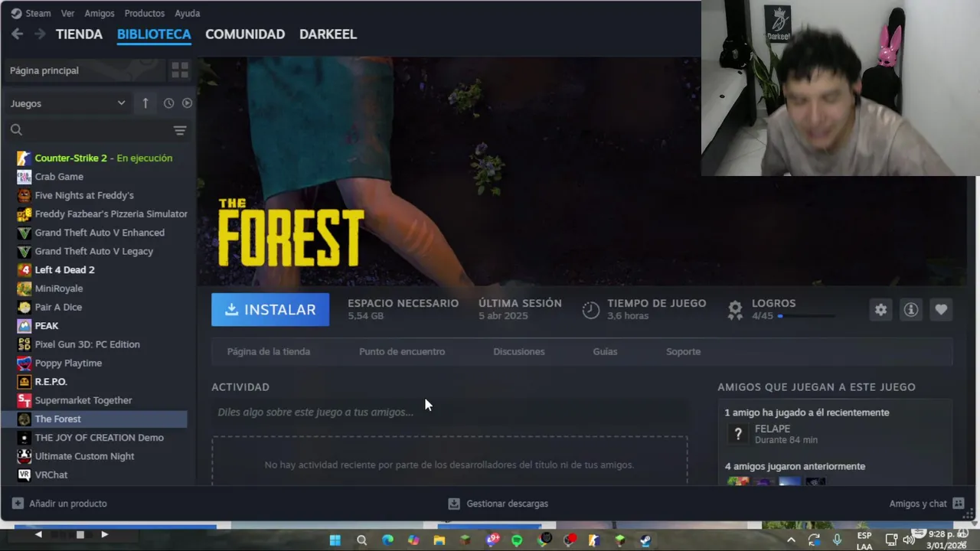Screen dimensions: 980x551
Task: Show hidden system tray icons
Action: [791, 540]
